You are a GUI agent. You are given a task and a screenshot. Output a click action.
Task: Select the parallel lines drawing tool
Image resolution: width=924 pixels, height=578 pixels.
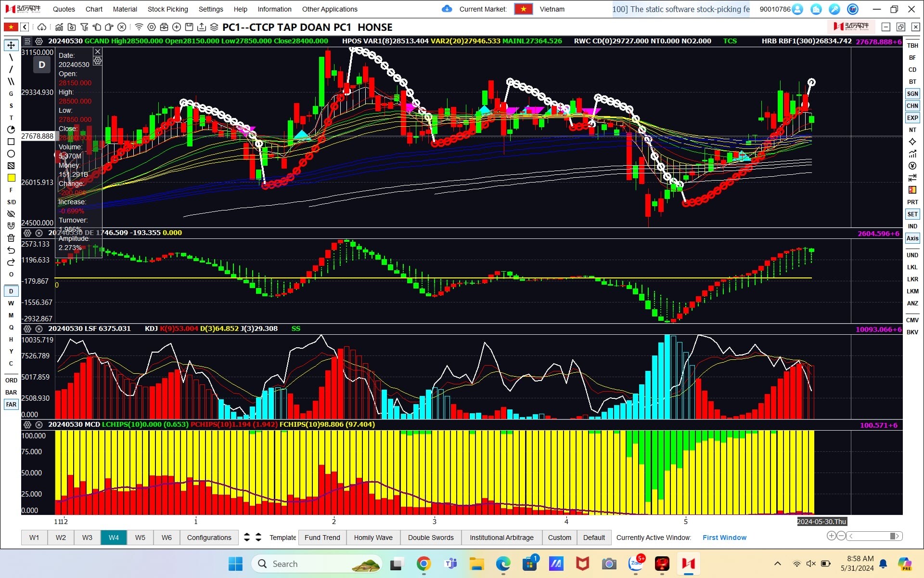pos(11,81)
